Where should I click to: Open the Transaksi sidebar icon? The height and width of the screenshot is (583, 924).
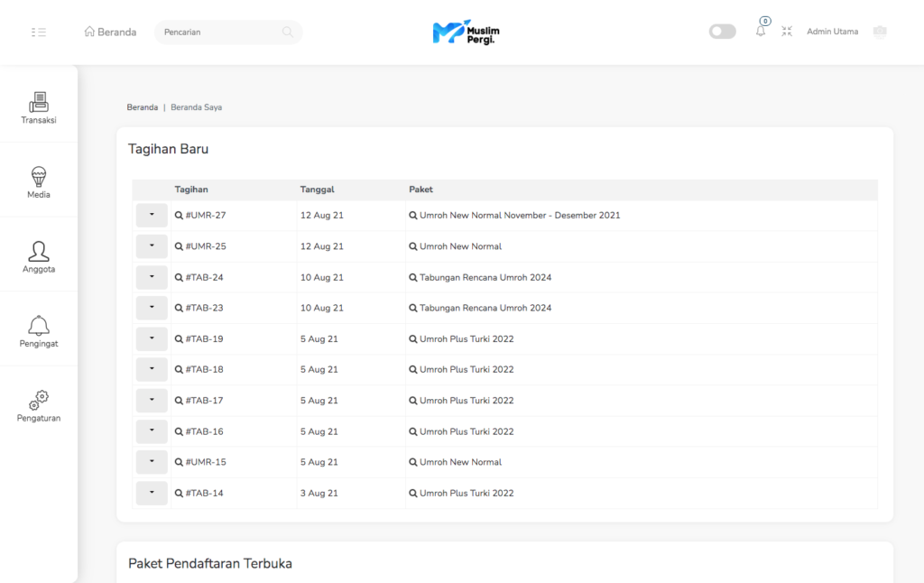click(x=39, y=102)
